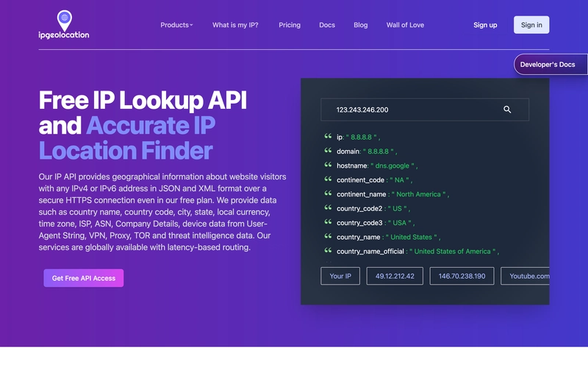Open the Docs nav link
This screenshot has width=588, height=378.
click(327, 25)
